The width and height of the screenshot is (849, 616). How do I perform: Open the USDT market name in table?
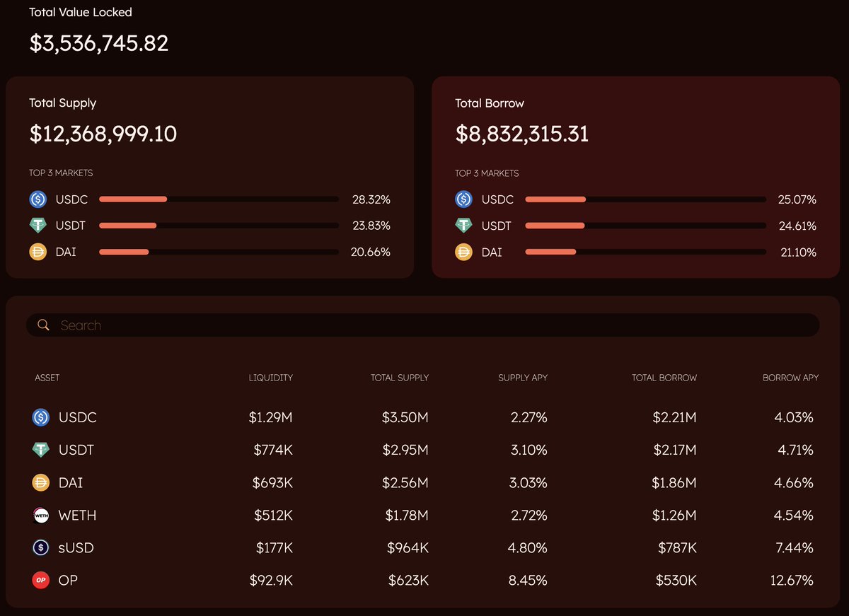[76, 450]
